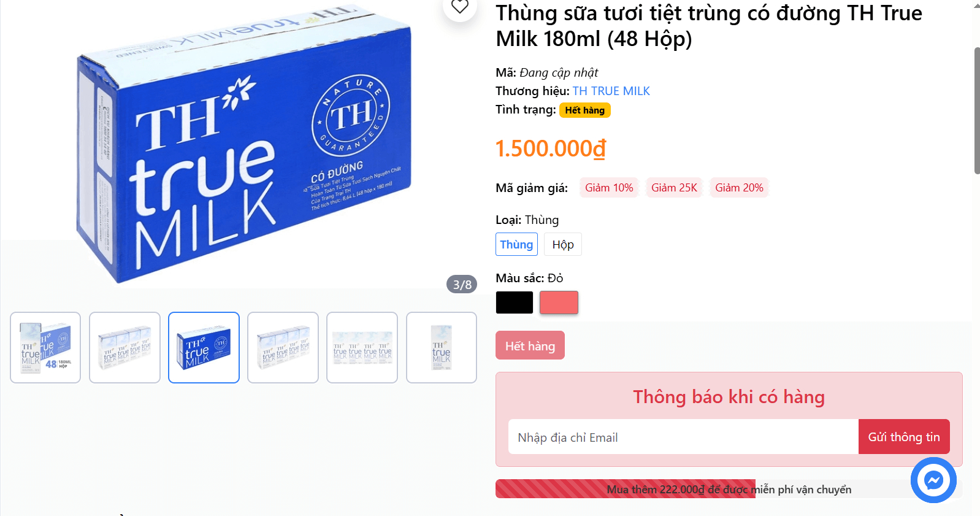The height and width of the screenshot is (516, 980).
Task: Click the main product image
Action: pos(239,144)
